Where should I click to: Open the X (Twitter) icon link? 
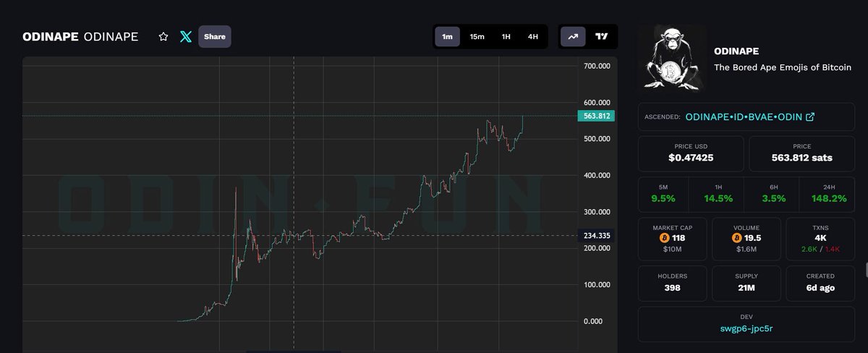pyautogui.click(x=186, y=36)
